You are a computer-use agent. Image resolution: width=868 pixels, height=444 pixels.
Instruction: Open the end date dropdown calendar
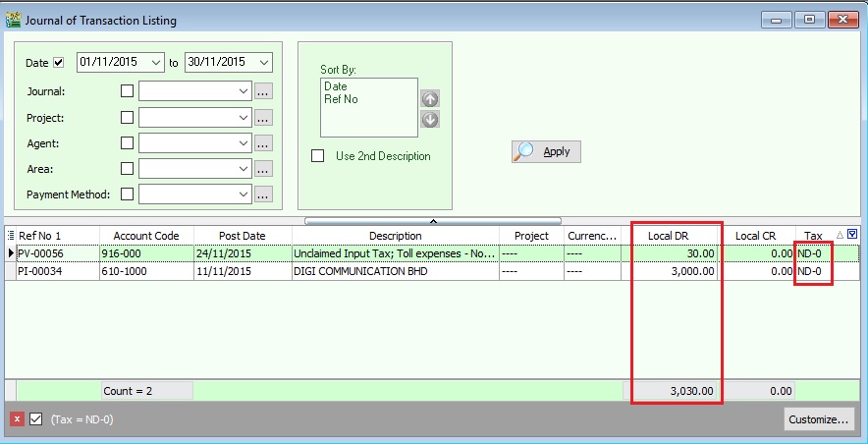[x=263, y=62]
